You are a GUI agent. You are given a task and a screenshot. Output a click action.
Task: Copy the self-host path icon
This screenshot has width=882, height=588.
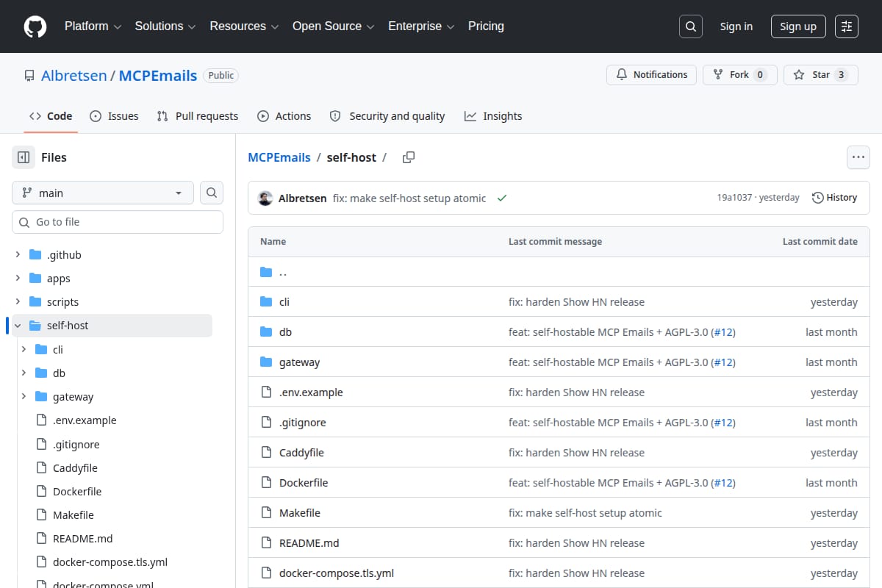pyautogui.click(x=409, y=157)
